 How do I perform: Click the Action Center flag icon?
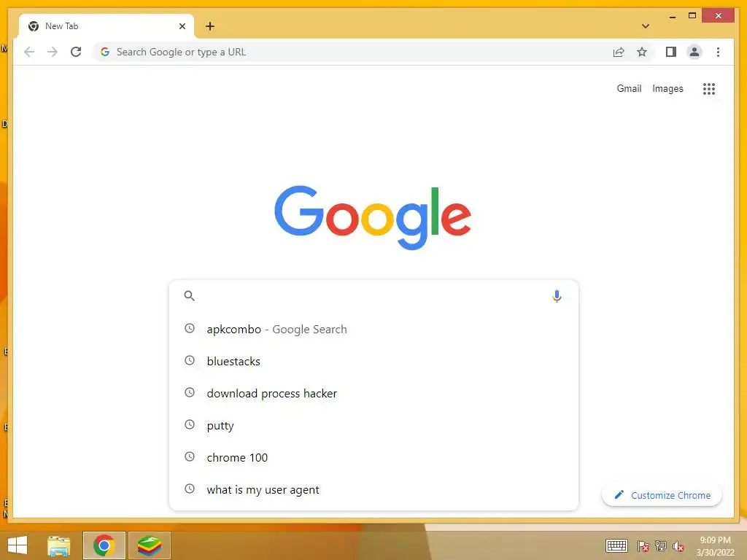coord(643,546)
